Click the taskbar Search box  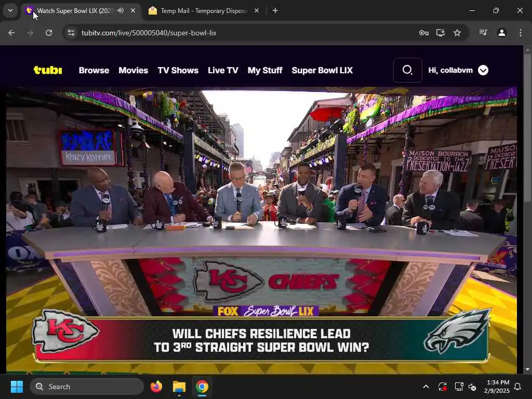point(87,387)
